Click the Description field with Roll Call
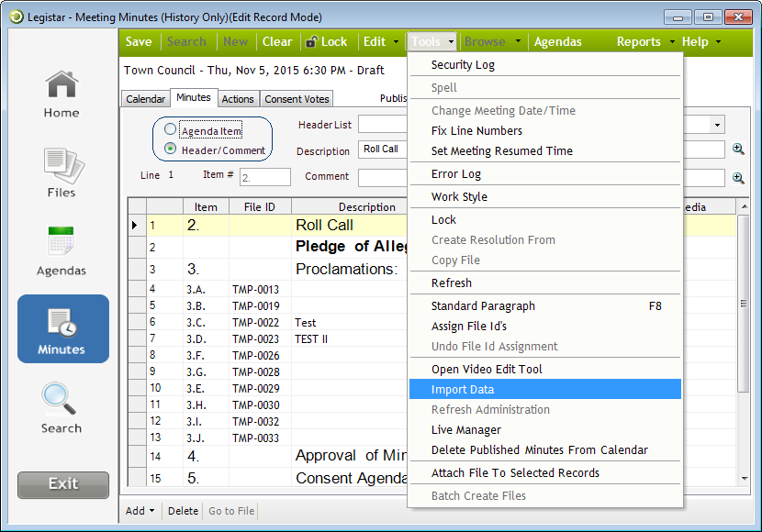This screenshot has height=532, width=762. tap(383, 149)
